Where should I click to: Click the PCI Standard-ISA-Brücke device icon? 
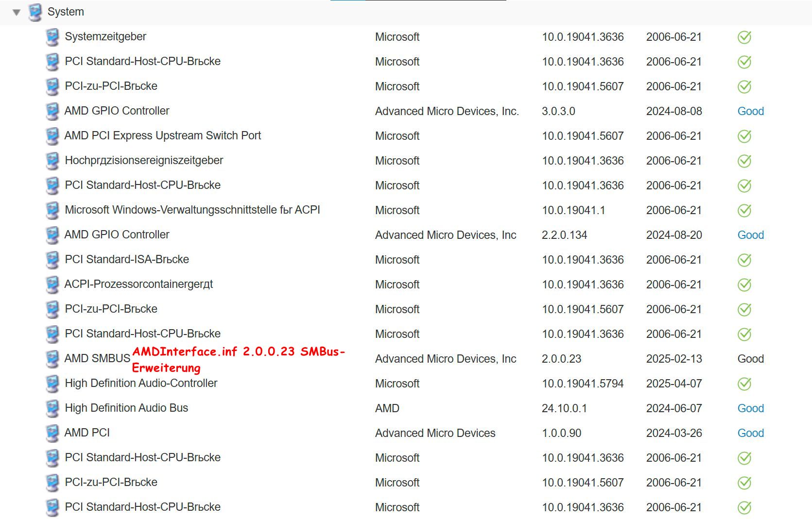pyautogui.click(x=52, y=260)
